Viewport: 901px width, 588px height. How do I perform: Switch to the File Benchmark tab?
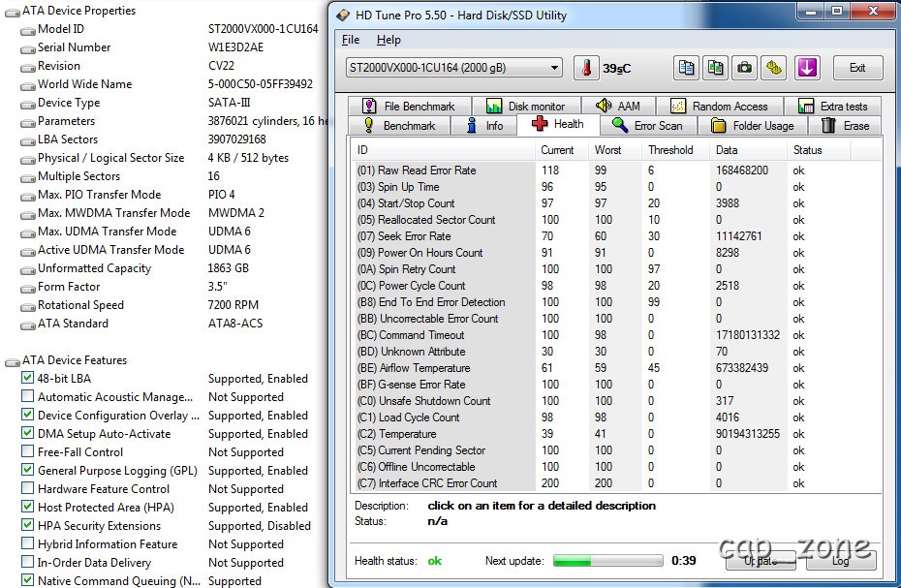pos(409,107)
